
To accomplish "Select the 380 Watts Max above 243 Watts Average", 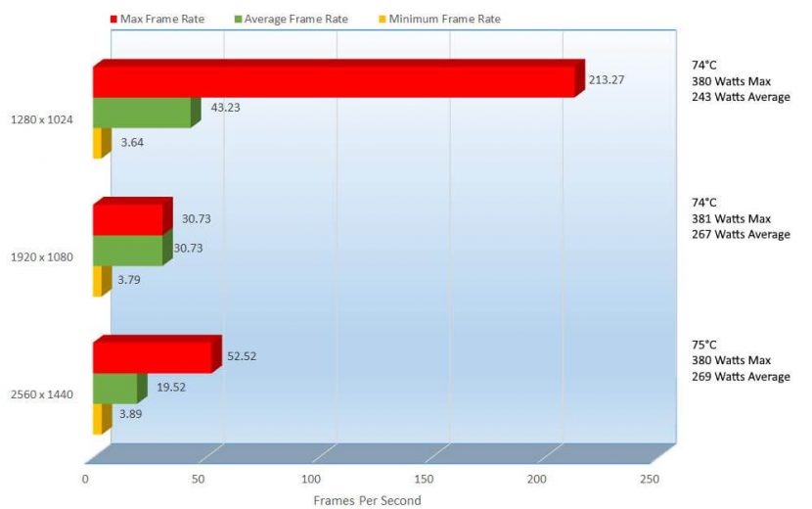I will point(731,81).
